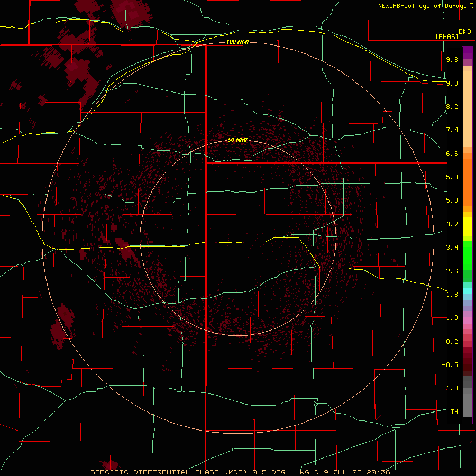Click the radar site tick mark at the rings' center
Viewport: 476px width, 476px height.
pyautogui.click(x=237, y=239)
